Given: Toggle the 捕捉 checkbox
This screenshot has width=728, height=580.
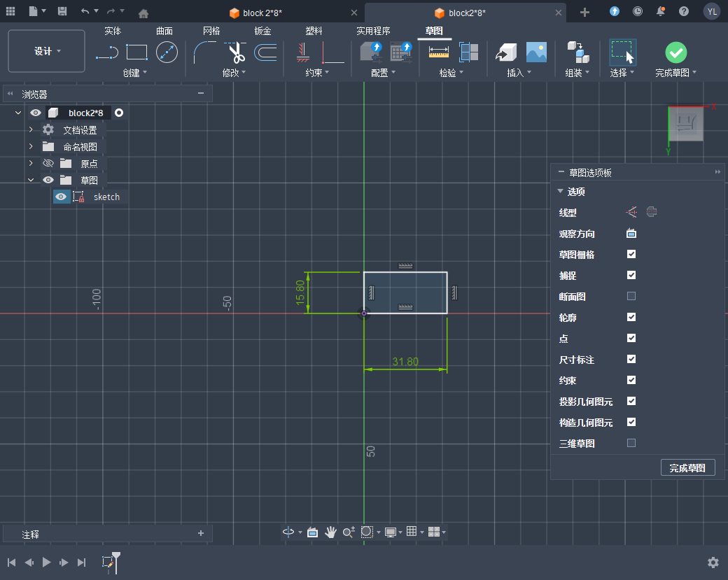Looking at the screenshot, I should (x=631, y=275).
